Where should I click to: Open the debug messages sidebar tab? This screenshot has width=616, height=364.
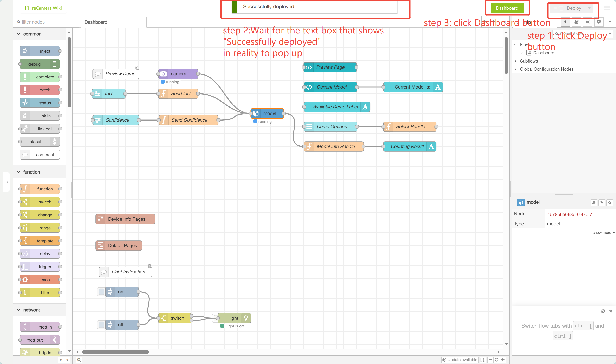(x=588, y=22)
